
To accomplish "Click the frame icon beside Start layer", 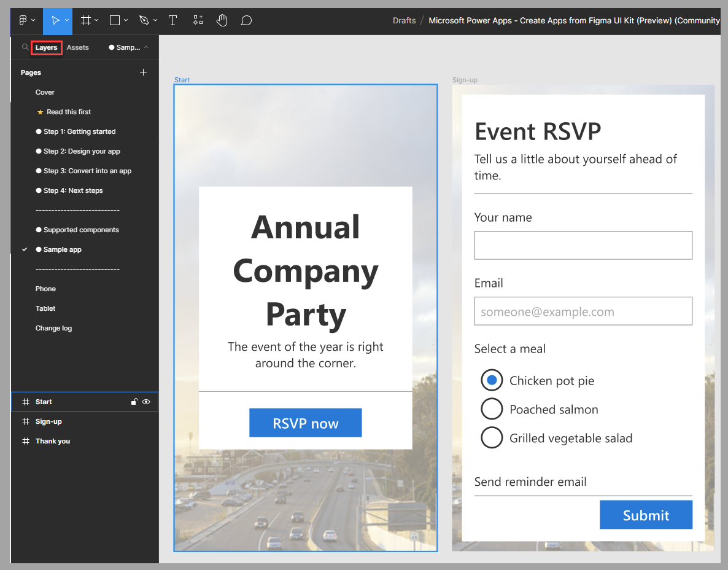I will pyautogui.click(x=26, y=402).
